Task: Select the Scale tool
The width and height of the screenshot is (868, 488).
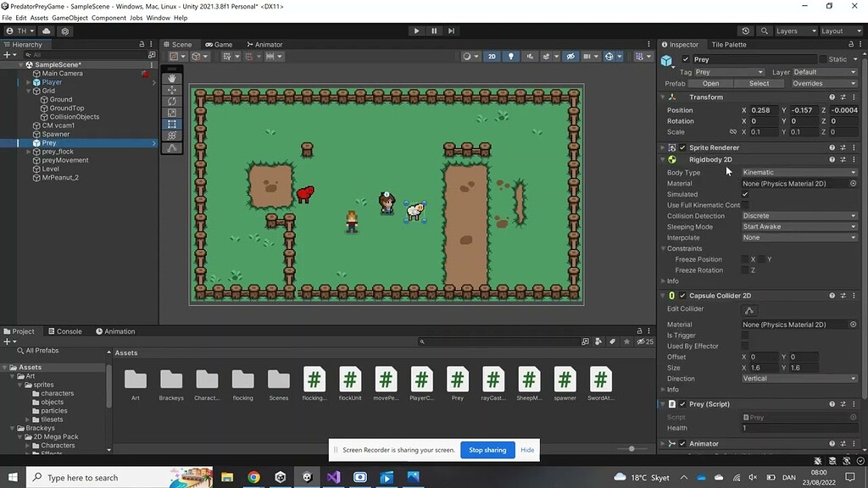Action: point(172,113)
